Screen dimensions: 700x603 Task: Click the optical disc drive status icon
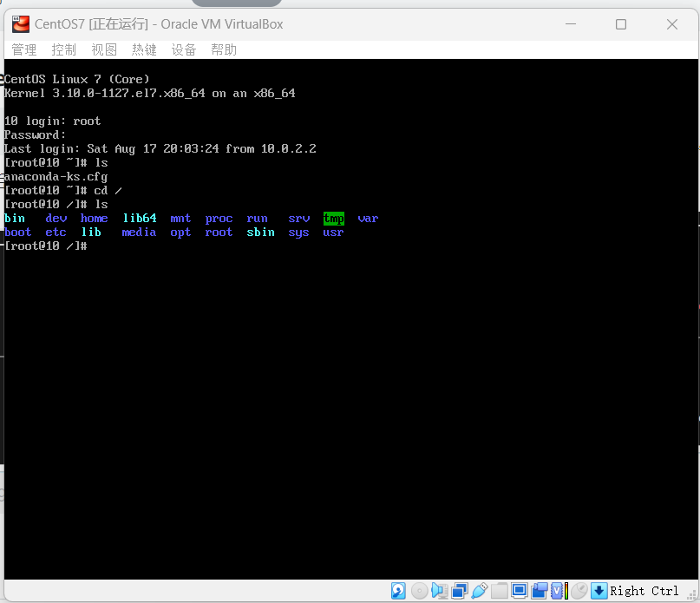(x=419, y=591)
